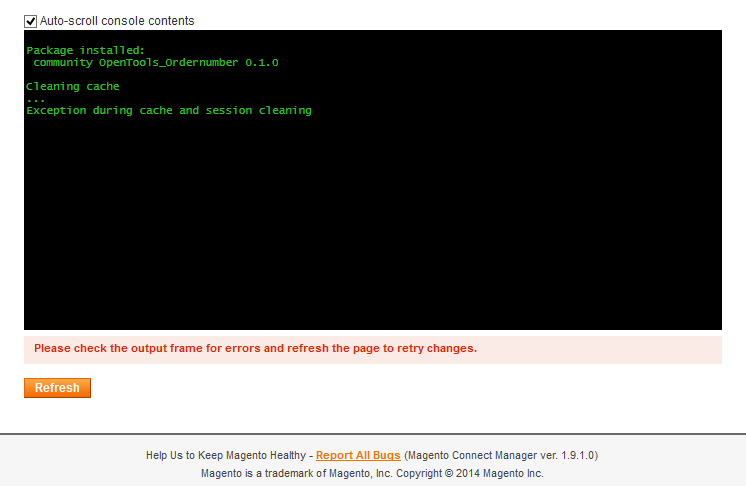Image resolution: width=746 pixels, height=486 pixels.
Task: Click the "Package installed:" console line
Action: [85, 50]
